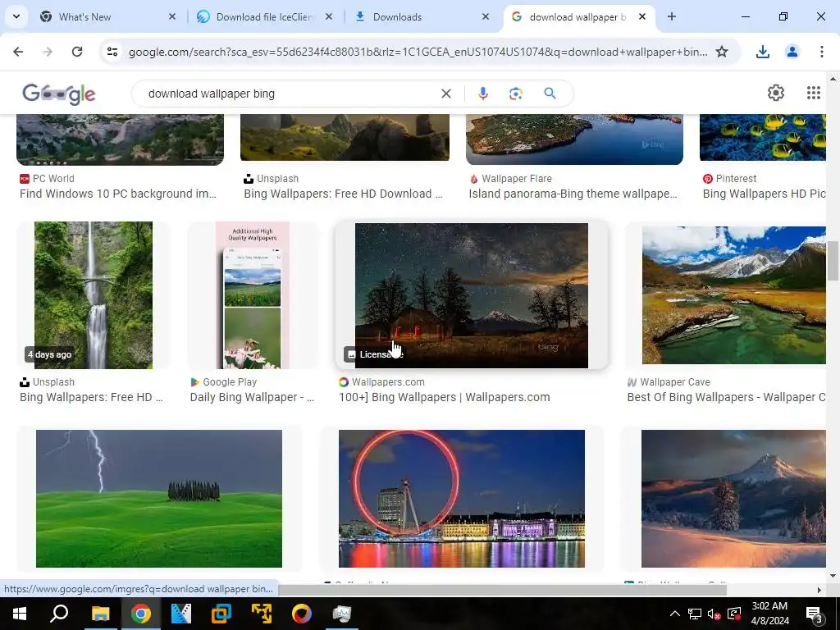Open the muted volume tray icon
The height and width of the screenshot is (630, 840).
coord(714,614)
